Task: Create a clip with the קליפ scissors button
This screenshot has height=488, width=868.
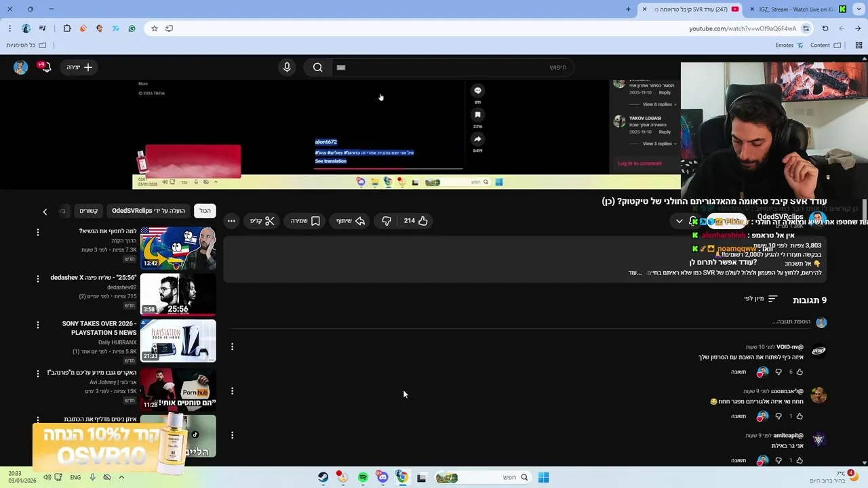Action: click(262, 221)
